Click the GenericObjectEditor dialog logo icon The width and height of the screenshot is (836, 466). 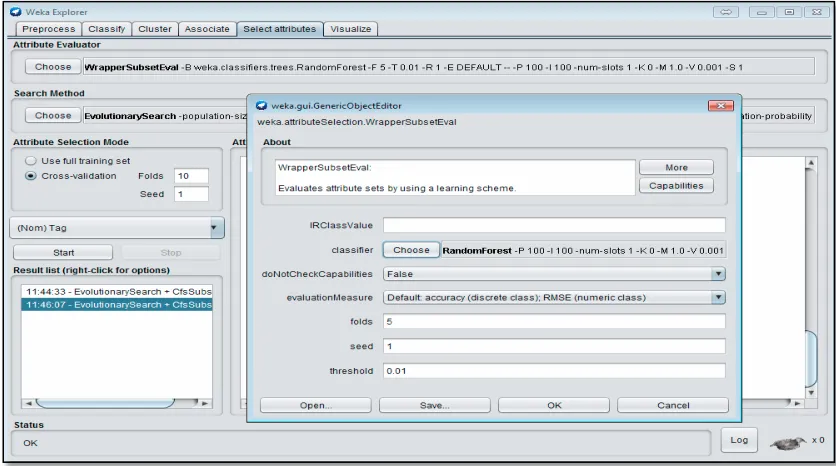[261, 106]
